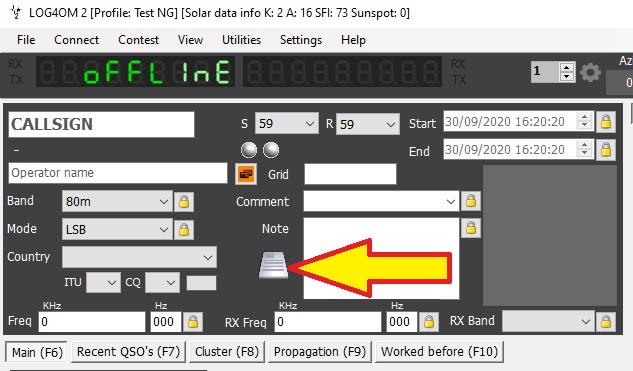Click the LOG4OM app icon in title bar
The height and width of the screenshot is (371, 633).
[15, 12]
